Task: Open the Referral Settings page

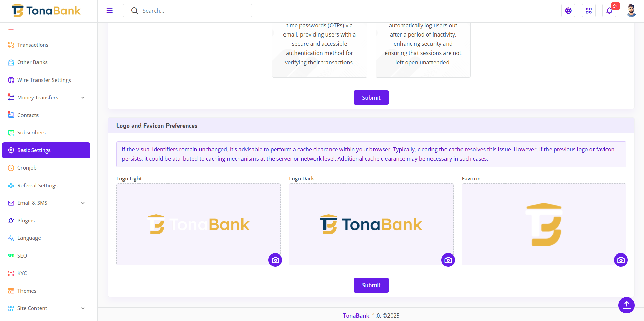Action: pyautogui.click(x=37, y=186)
